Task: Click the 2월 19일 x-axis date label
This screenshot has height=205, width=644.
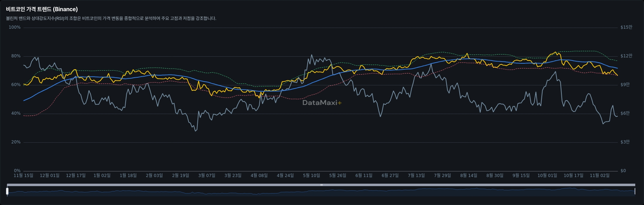Action: pos(181,175)
